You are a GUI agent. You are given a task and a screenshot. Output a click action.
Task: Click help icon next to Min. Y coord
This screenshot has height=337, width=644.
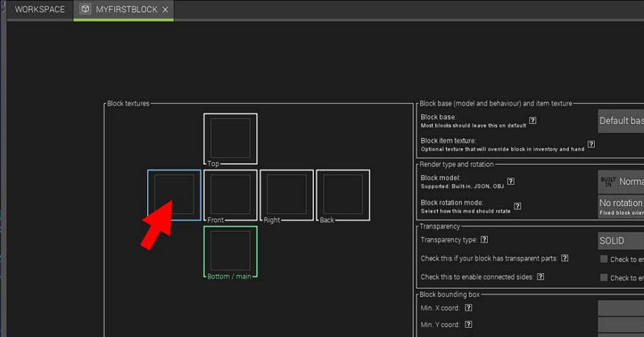point(468,324)
